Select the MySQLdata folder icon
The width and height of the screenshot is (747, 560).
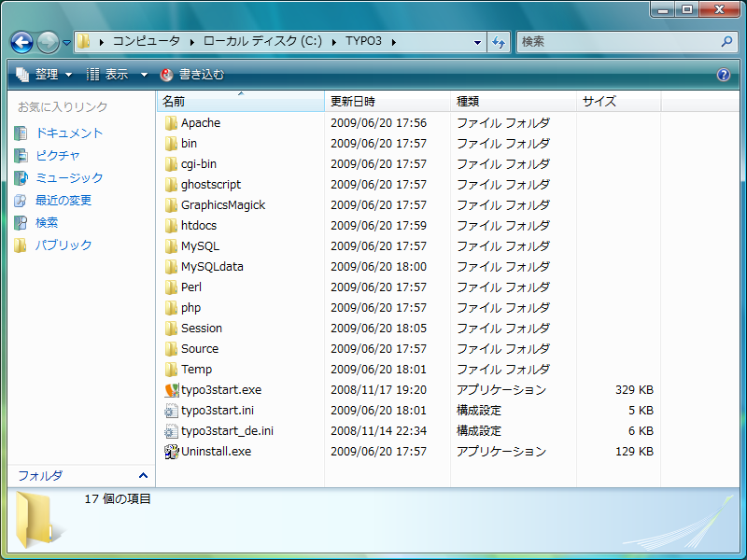[x=171, y=266]
